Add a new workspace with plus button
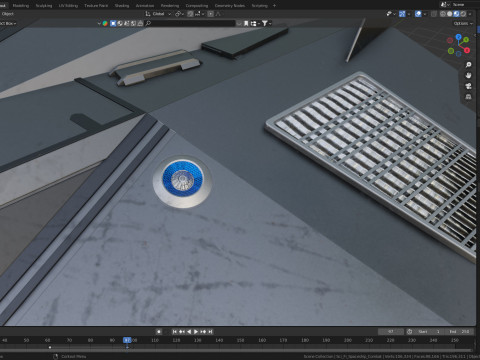Viewport: 480px width, 360px height. 274,6
